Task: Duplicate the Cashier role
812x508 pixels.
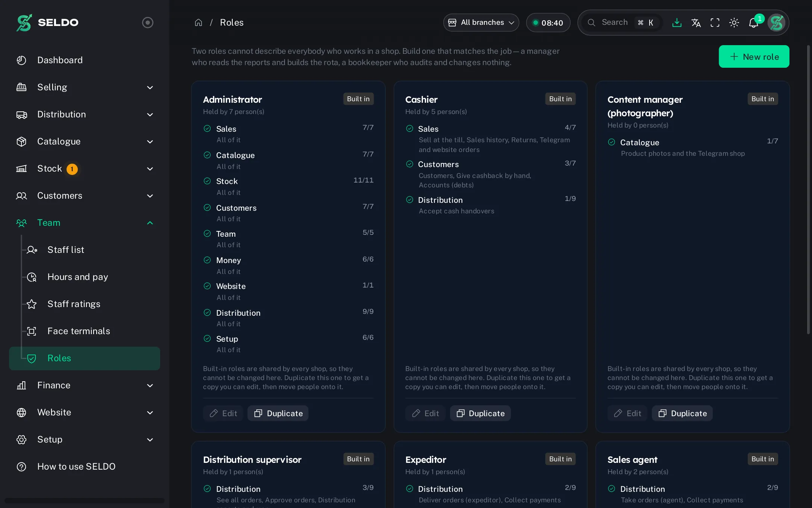Action: pyautogui.click(x=480, y=413)
